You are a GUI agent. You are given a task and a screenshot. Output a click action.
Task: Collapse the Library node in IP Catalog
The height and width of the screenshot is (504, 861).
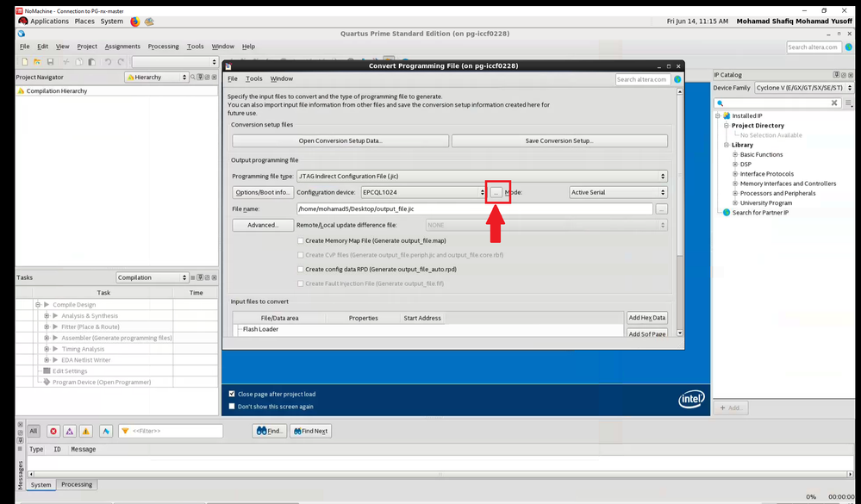click(727, 145)
